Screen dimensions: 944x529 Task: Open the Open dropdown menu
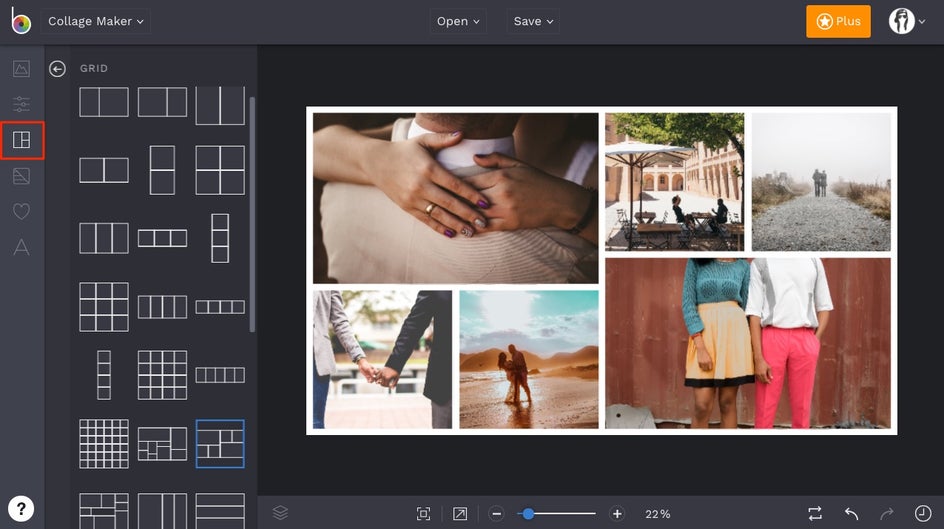click(x=458, y=21)
